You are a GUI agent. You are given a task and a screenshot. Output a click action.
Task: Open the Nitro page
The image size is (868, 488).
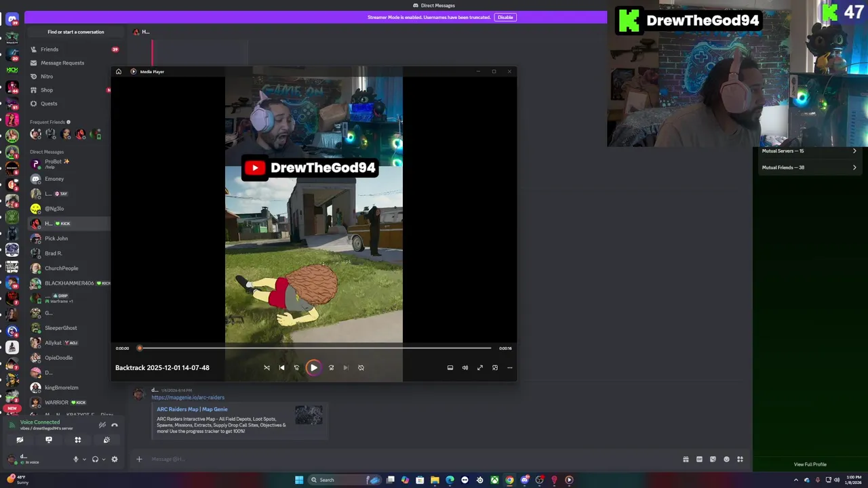[47, 77]
